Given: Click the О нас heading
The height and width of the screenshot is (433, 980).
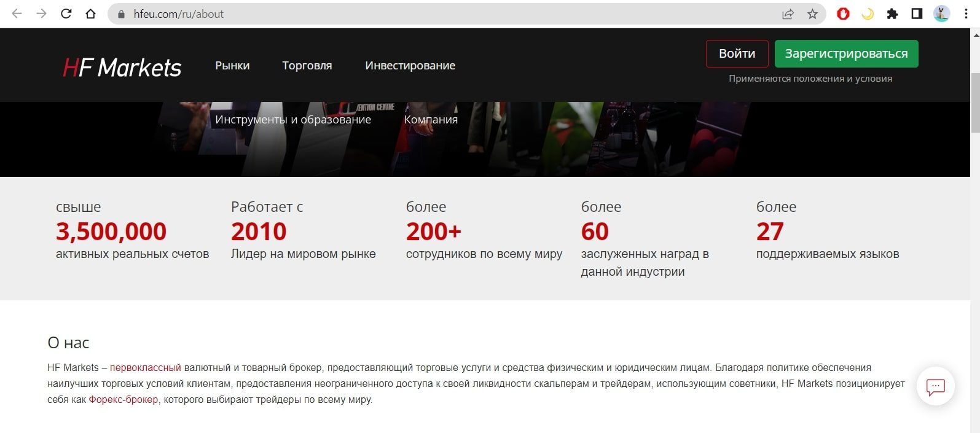Looking at the screenshot, I should coord(68,343).
